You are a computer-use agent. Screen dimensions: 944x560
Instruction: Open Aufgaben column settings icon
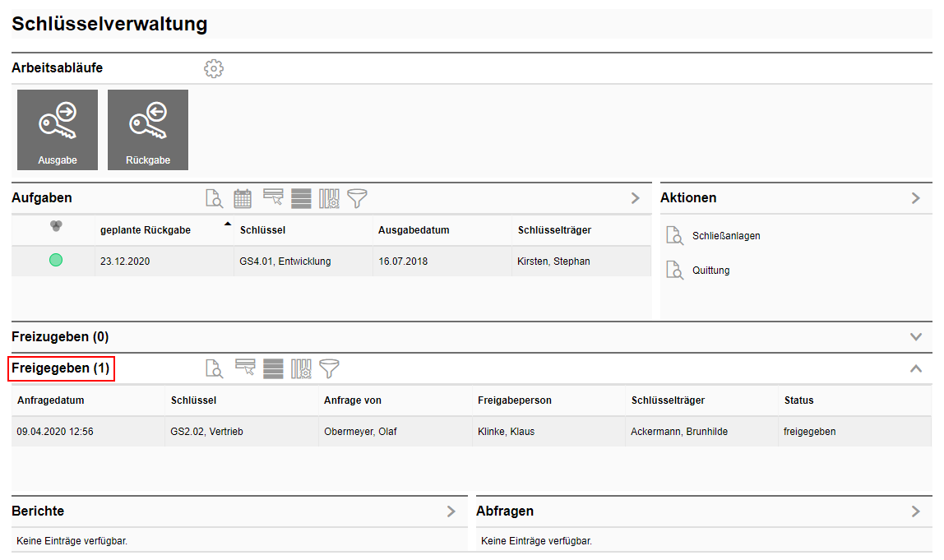click(x=329, y=199)
